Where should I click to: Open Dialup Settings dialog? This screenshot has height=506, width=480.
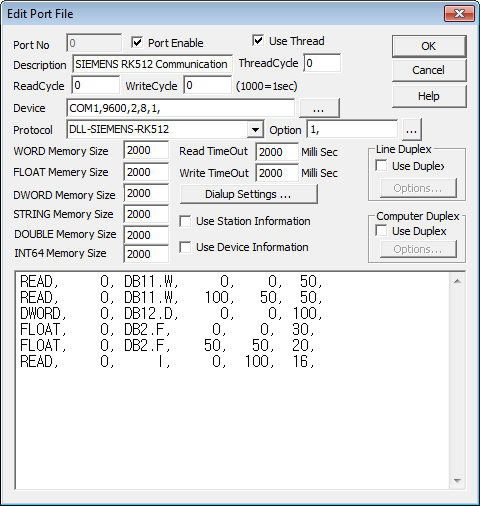tap(248, 194)
